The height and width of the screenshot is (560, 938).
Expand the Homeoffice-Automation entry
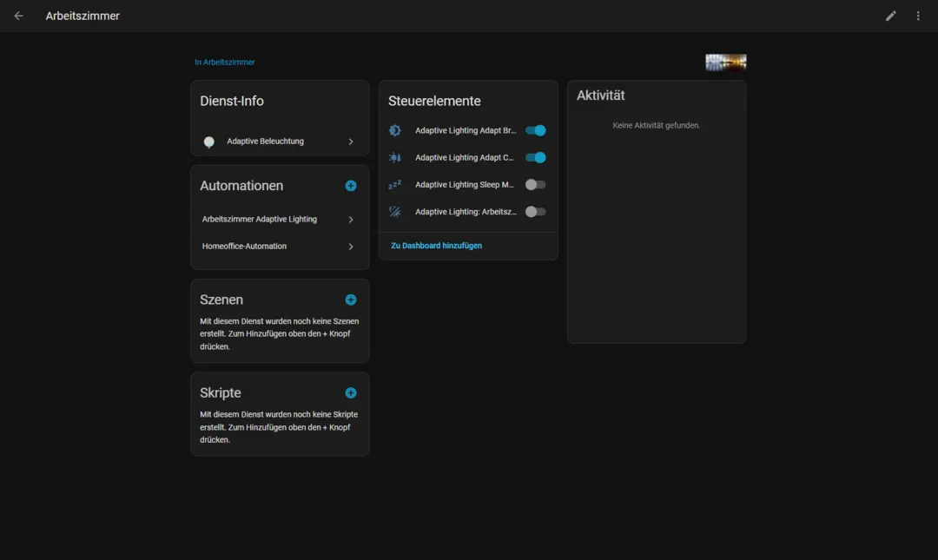click(x=278, y=246)
